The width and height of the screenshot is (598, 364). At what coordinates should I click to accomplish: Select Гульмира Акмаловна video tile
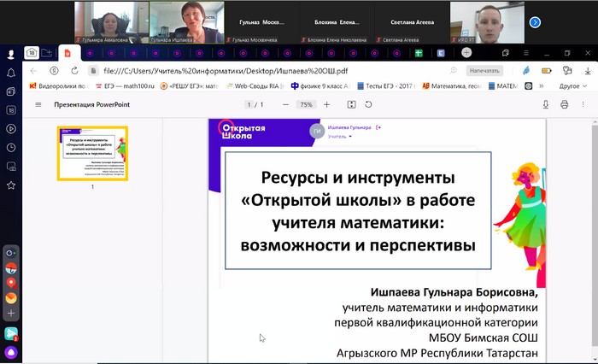click(111, 22)
